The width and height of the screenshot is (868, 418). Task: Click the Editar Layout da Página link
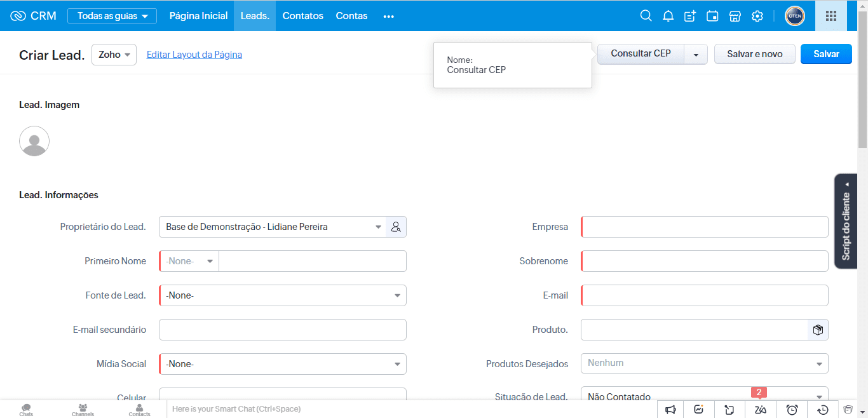pyautogui.click(x=194, y=55)
